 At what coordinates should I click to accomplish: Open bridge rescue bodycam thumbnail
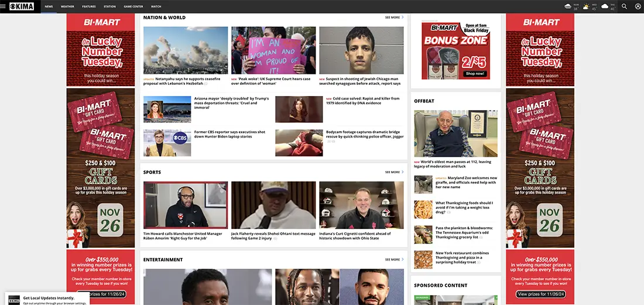pos(299,143)
